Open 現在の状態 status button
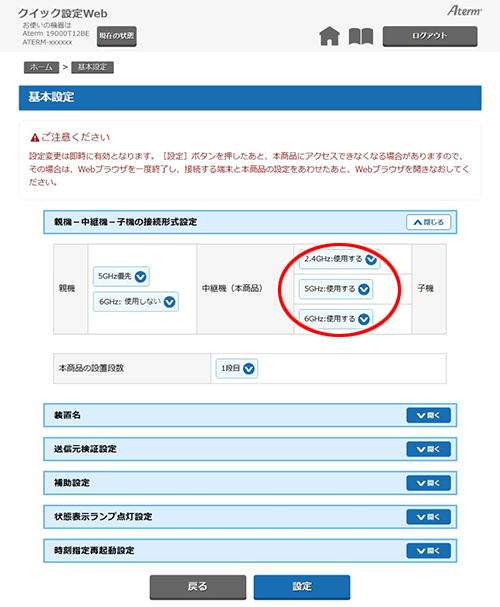Screen dimensions: 500x607 116,36
